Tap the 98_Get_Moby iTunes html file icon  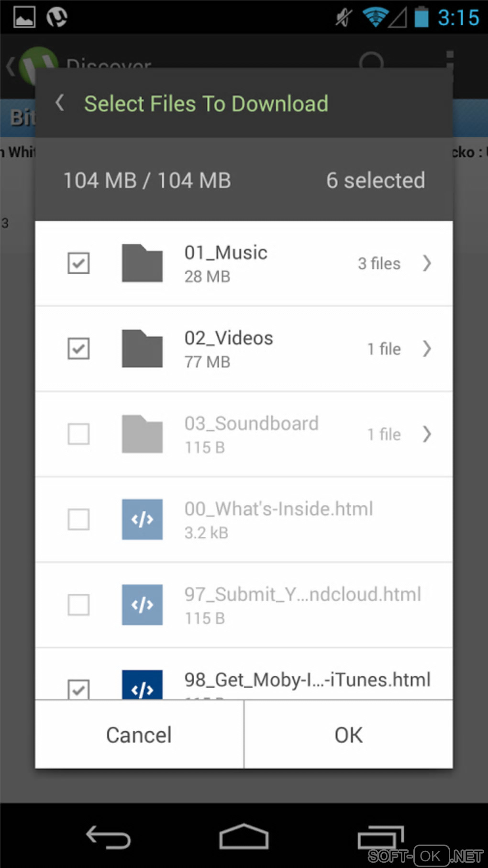pyautogui.click(x=142, y=685)
